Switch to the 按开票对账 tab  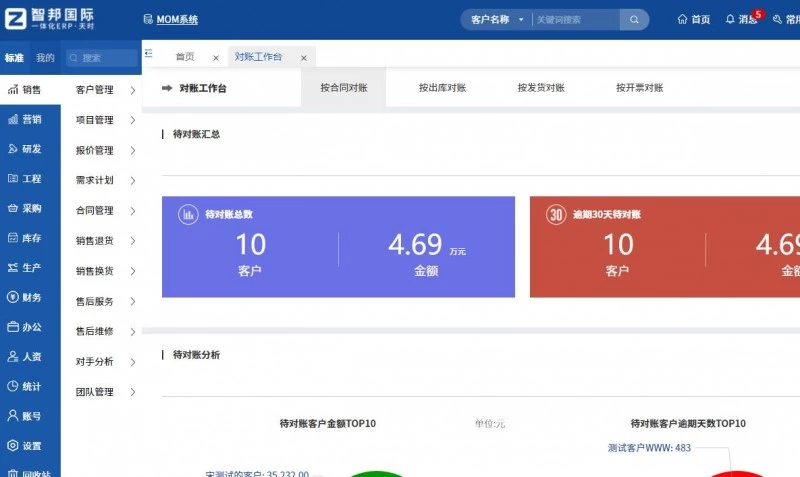pos(639,88)
